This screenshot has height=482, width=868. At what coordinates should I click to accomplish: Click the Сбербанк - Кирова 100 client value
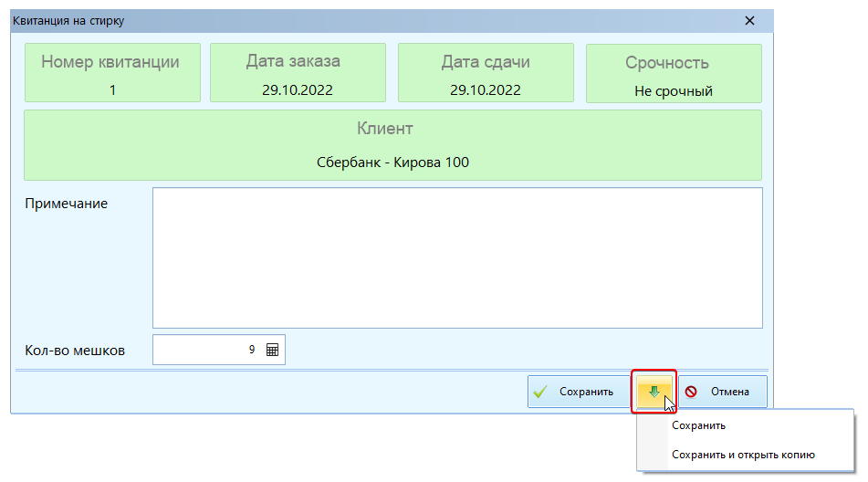[392, 162]
